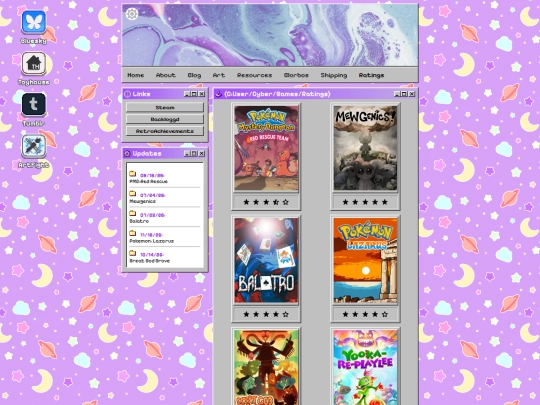Screen dimensions: 540x405
Task: Open the Yooka-Replaylee game cover
Action: 365,367
